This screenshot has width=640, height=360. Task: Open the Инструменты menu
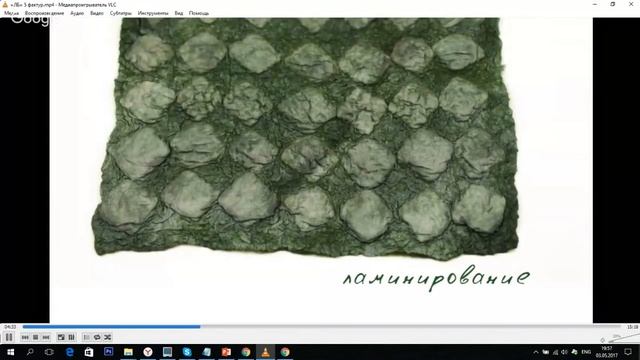[x=153, y=13]
